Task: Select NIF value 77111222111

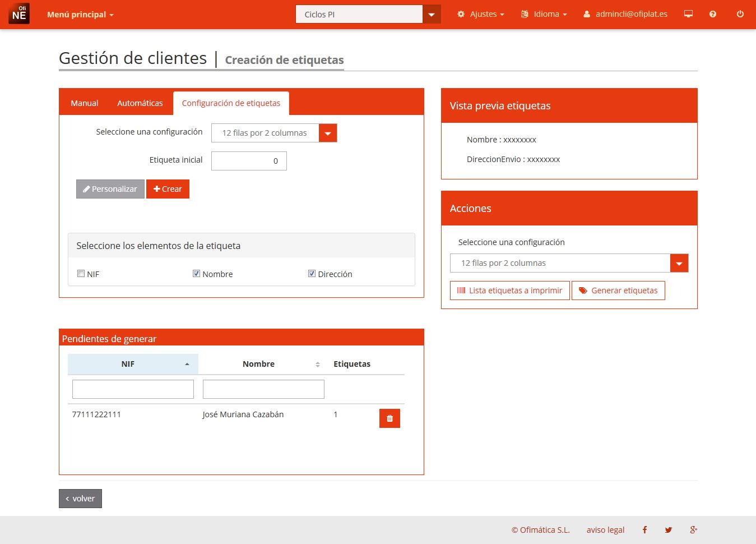Action: (96, 414)
